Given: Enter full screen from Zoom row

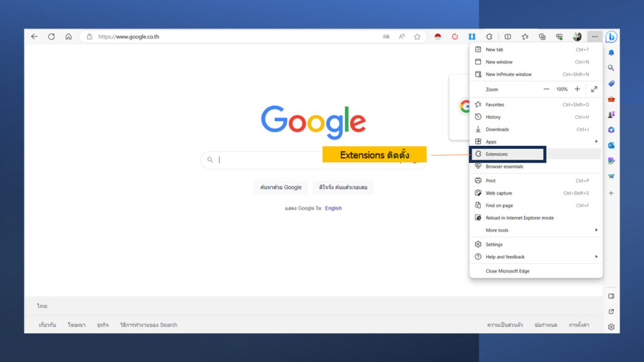Looking at the screenshot, I should coord(594,89).
